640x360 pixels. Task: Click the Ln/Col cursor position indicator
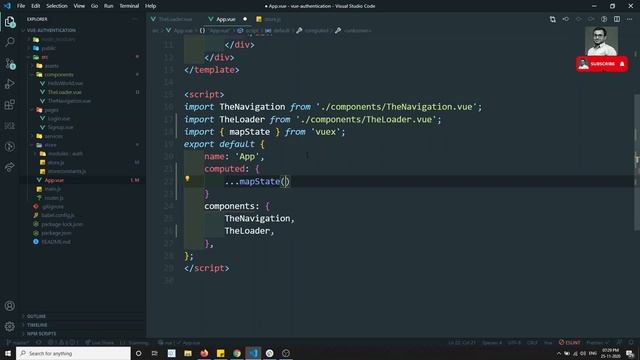point(462,342)
